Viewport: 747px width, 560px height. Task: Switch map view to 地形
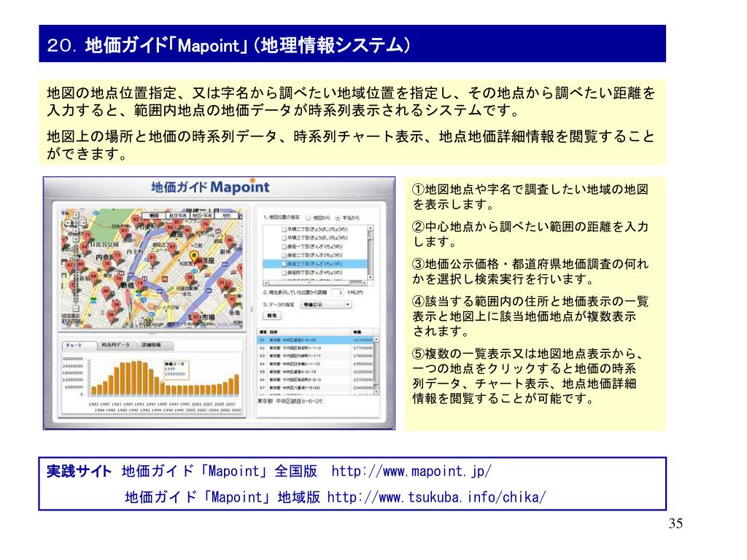click(x=226, y=216)
